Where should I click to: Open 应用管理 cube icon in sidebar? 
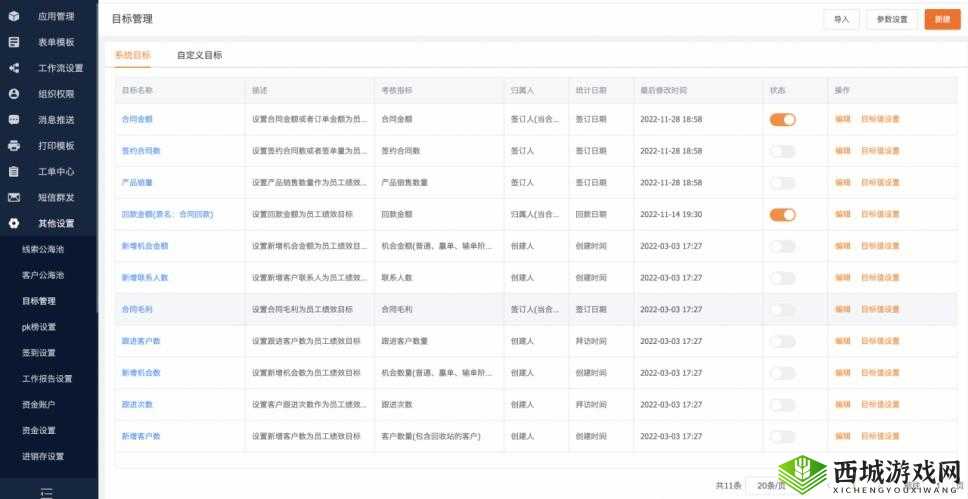pos(14,16)
